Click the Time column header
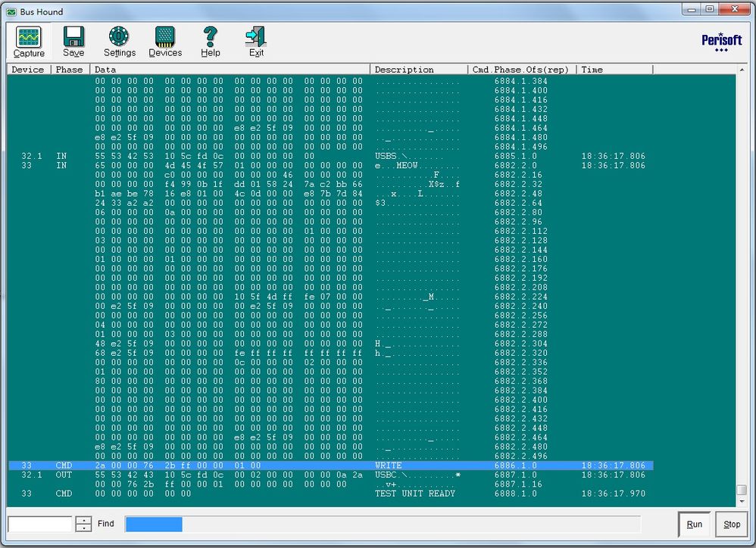Viewport: 756px width, 548px height. pos(615,70)
